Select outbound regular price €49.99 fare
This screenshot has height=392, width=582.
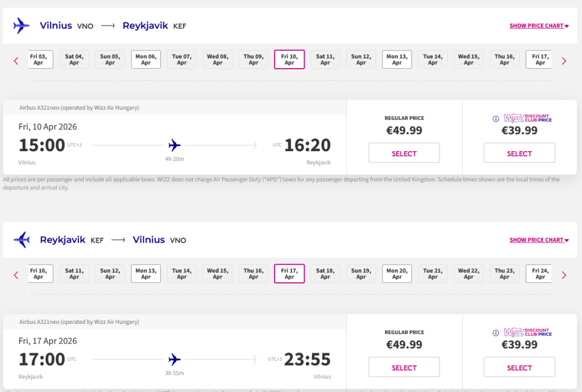click(404, 153)
